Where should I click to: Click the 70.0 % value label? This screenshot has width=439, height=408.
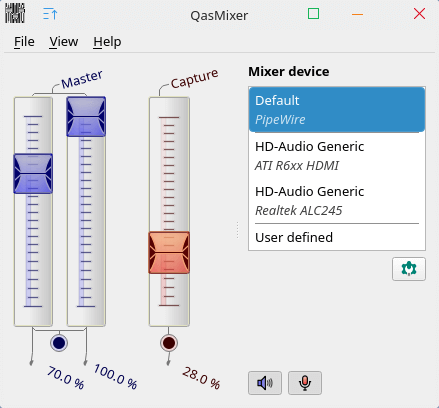pos(65,378)
